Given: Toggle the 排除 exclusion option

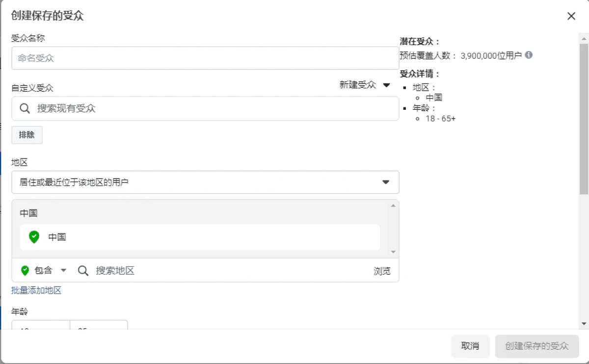Looking at the screenshot, I should (x=27, y=135).
